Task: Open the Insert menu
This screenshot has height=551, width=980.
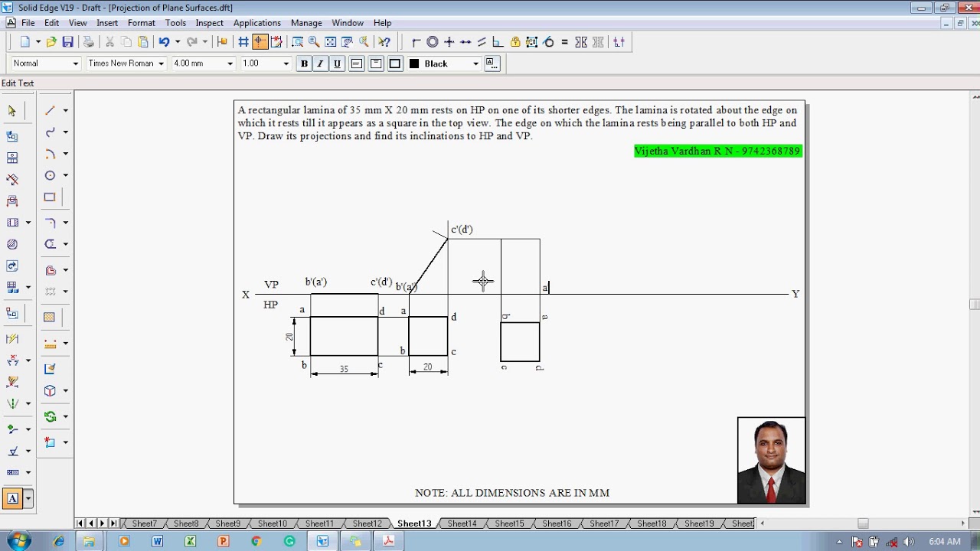Action: [x=107, y=23]
